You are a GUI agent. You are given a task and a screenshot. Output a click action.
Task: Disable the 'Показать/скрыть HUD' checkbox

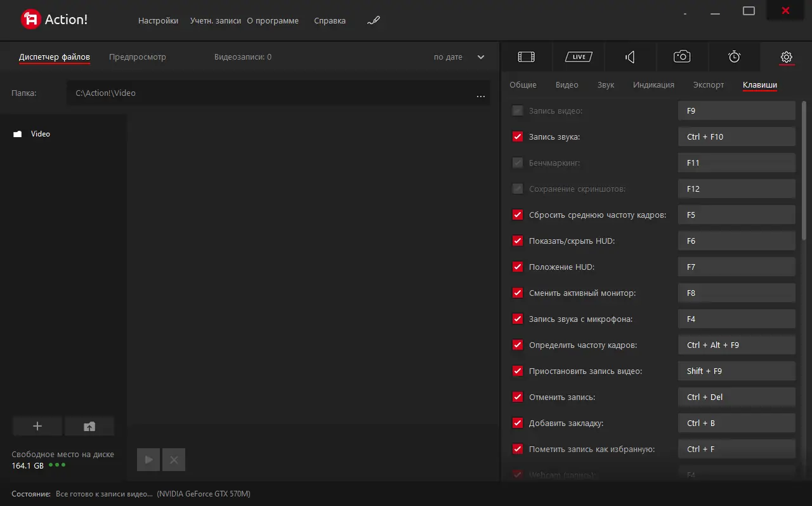point(518,241)
